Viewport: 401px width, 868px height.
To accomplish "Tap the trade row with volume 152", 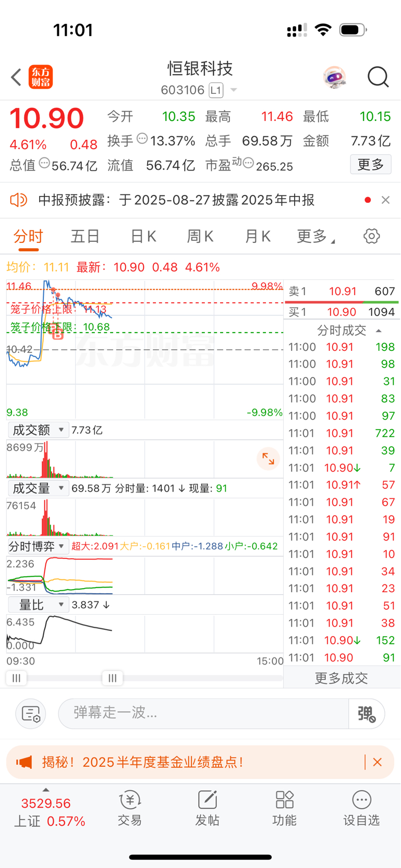I will 342,641.
